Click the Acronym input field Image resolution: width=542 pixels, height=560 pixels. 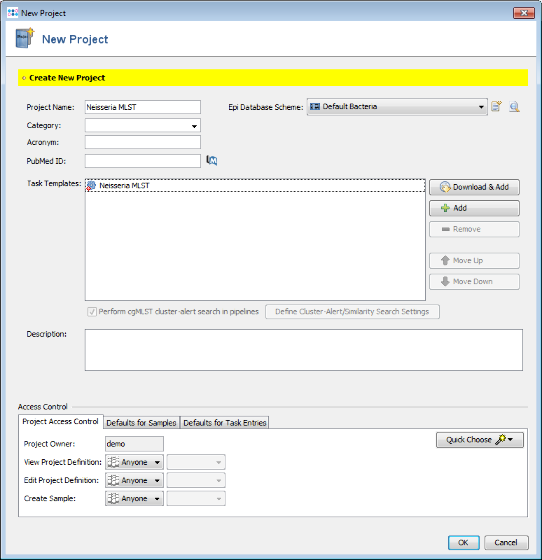pos(143,142)
